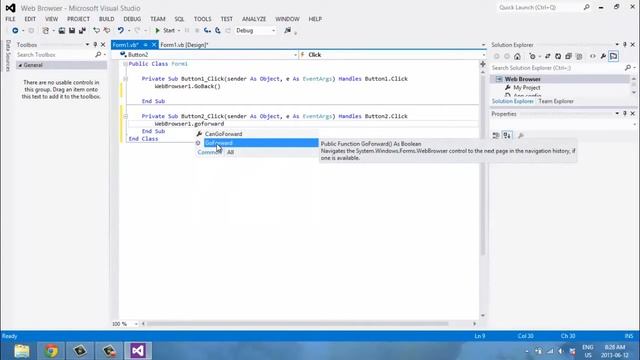Click the Search Solution Explorer field

(557, 68)
